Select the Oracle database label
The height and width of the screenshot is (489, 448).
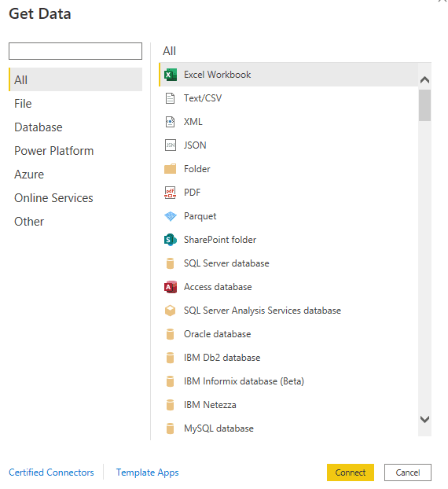(x=217, y=334)
